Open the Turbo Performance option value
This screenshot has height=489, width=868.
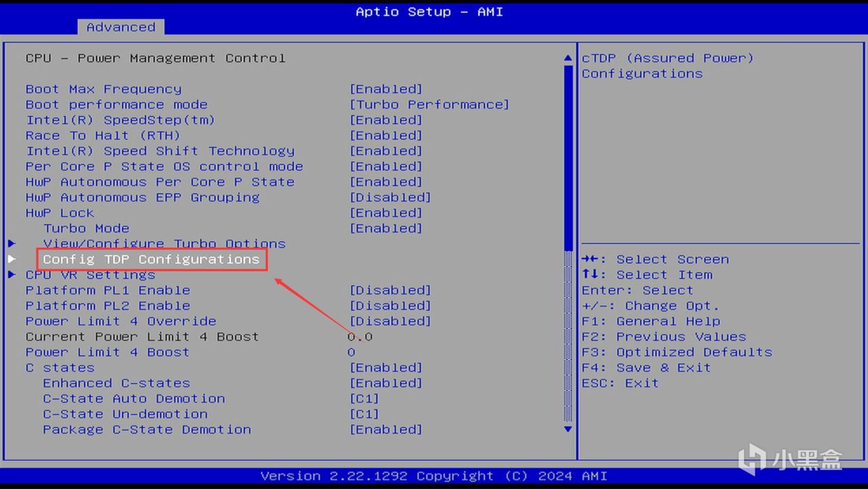pos(429,104)
